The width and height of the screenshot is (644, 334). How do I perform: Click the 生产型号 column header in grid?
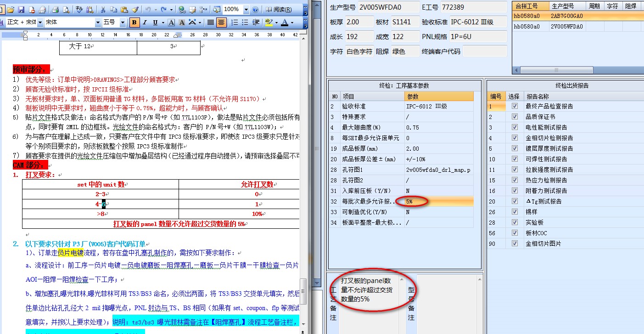(568, 6)
